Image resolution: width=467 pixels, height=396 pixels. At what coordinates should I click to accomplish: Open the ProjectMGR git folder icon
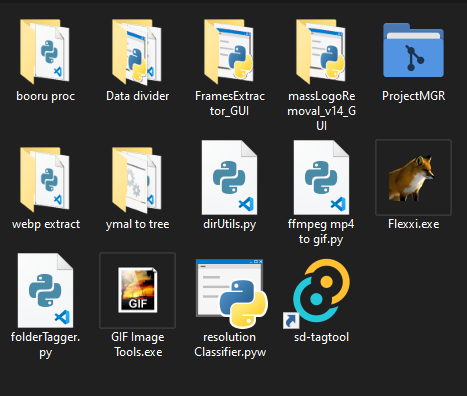pos(413,50)
